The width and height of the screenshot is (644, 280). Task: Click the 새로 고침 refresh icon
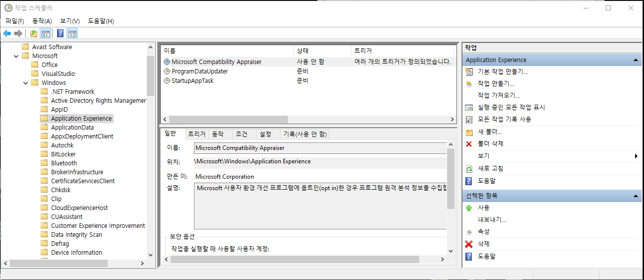(x=469, y=169)
